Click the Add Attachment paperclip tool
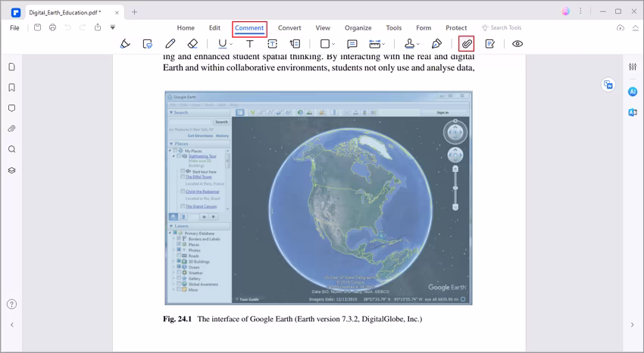The image size is (644, 353). (x=467, y=43)
